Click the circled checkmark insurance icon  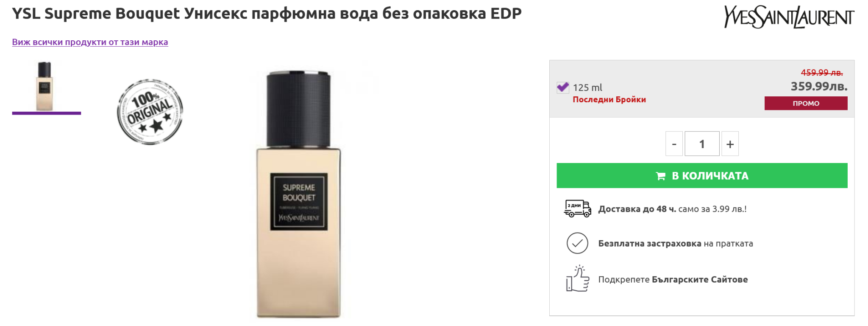[x=577, y=243]
